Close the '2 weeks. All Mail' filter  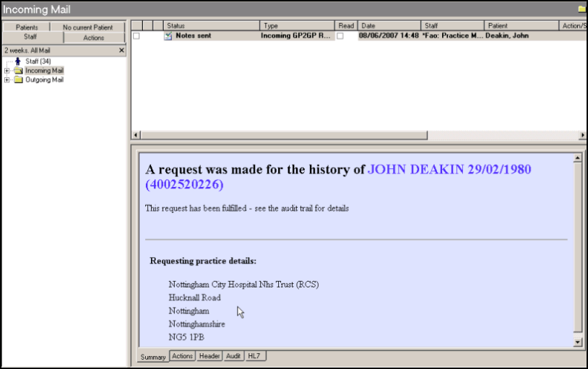point(121,51)
